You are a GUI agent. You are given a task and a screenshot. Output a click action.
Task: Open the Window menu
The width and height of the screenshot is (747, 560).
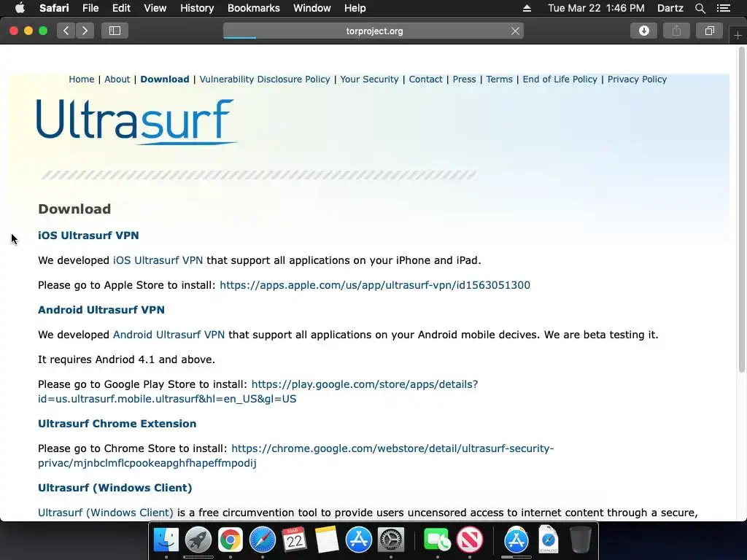pos(312,8)
